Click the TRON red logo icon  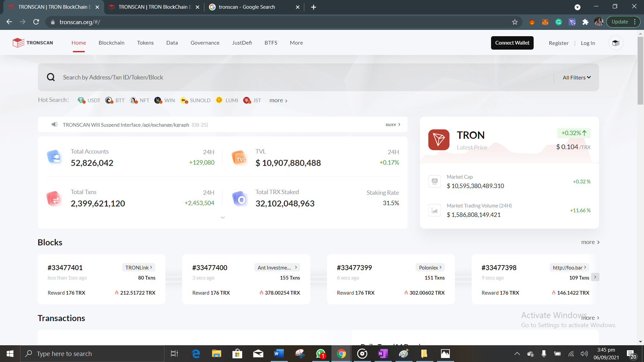(x=439, y=140)
